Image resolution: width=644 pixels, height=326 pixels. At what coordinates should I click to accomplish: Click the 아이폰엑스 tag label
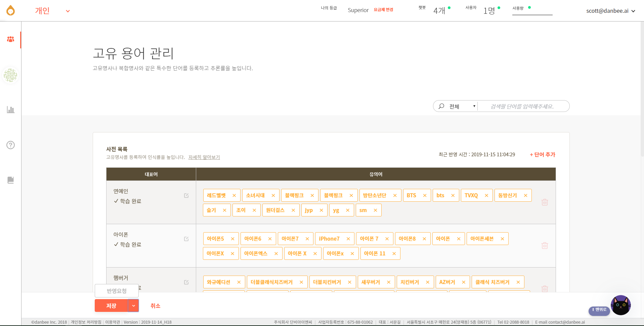(256, 253)
